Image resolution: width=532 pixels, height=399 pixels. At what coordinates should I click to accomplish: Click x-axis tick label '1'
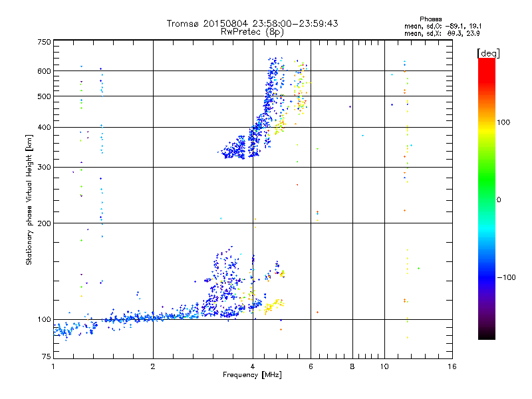pyautogui.click(x=53, y=366)
